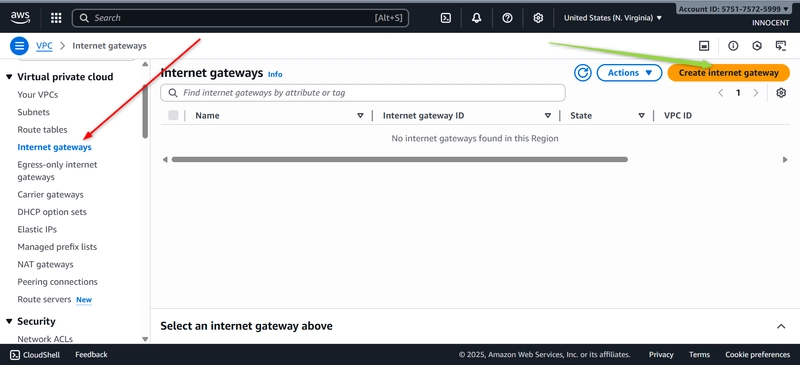Collapse the Virtual private cloud section
800x365 pixels.
pos(9,77)
